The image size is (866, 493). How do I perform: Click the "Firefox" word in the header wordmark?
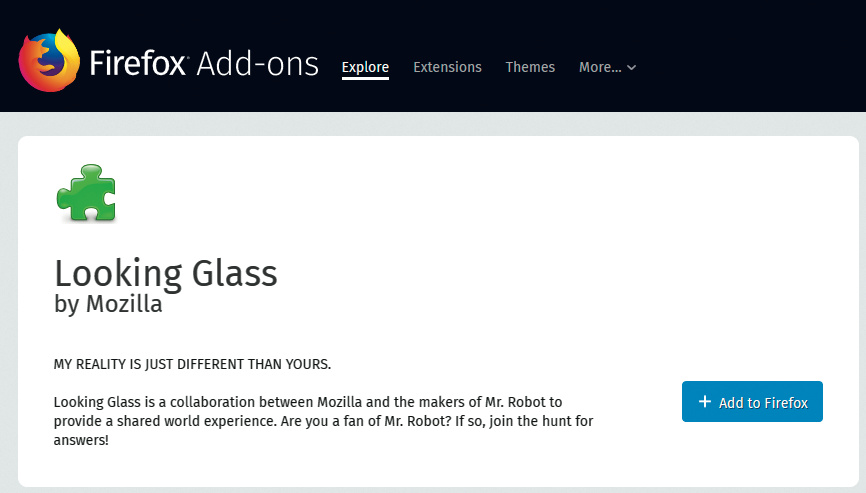[139, 64]
